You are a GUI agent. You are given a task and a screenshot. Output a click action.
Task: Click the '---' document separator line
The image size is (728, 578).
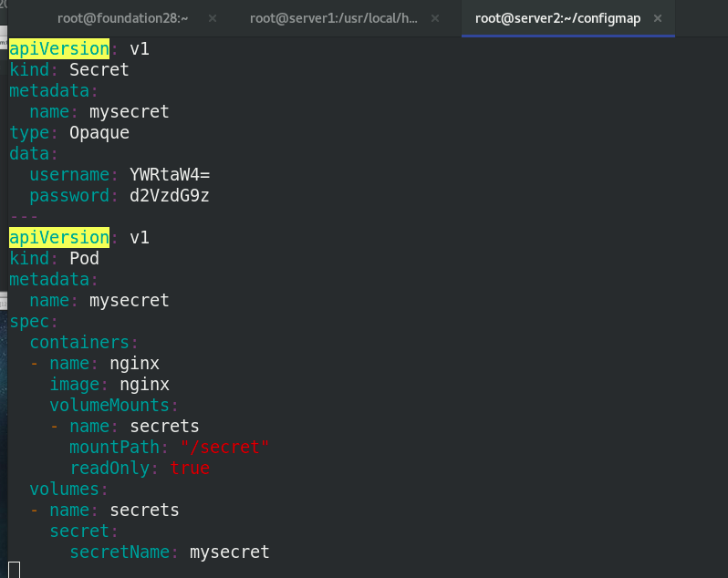(24, 217)
